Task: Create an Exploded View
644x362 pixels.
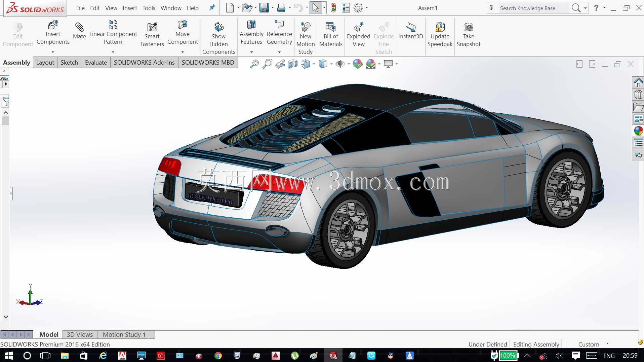Action: pos(359,34)
